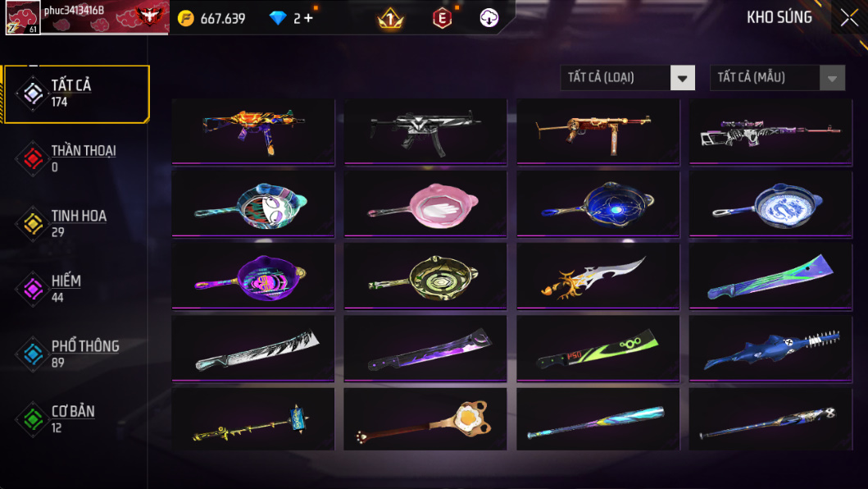Viewport: 868px width, 489px height.
Task: Open the gold rank crown icon
Action: coord(390,18)
